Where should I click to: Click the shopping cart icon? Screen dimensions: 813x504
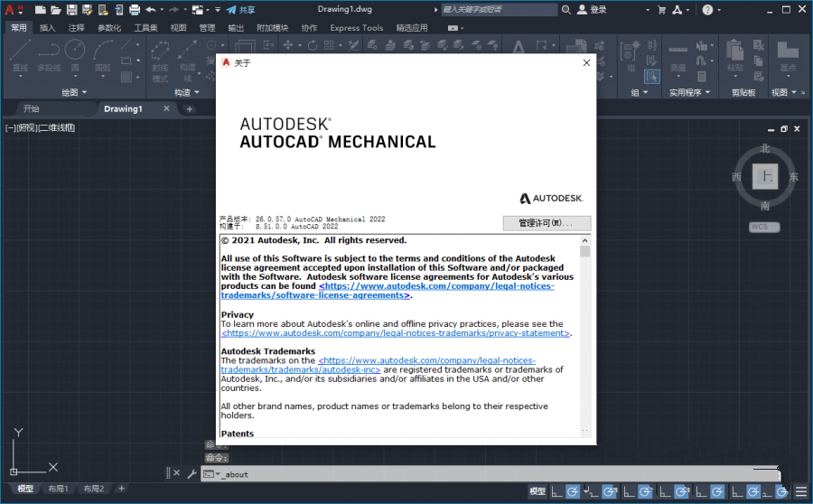click(x=661, y=9)
